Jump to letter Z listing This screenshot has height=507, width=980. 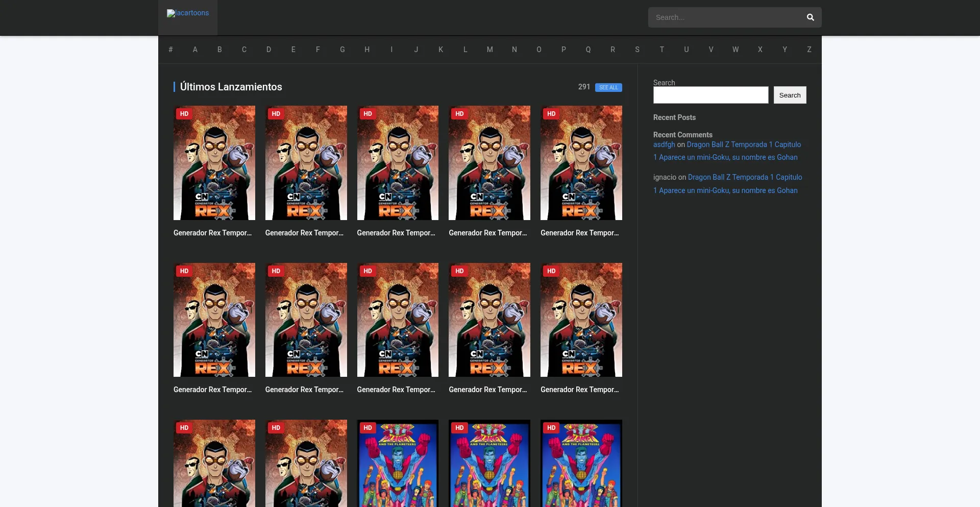click(809, 50)
